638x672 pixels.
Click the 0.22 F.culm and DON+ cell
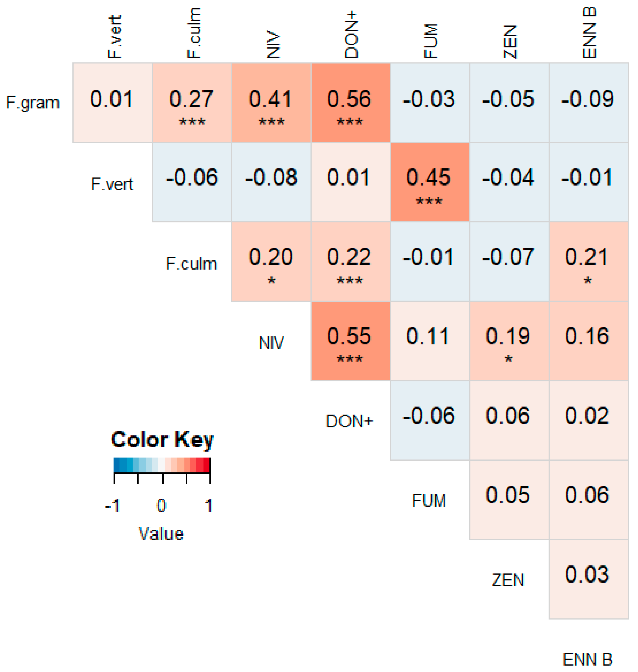coord(350,261)
